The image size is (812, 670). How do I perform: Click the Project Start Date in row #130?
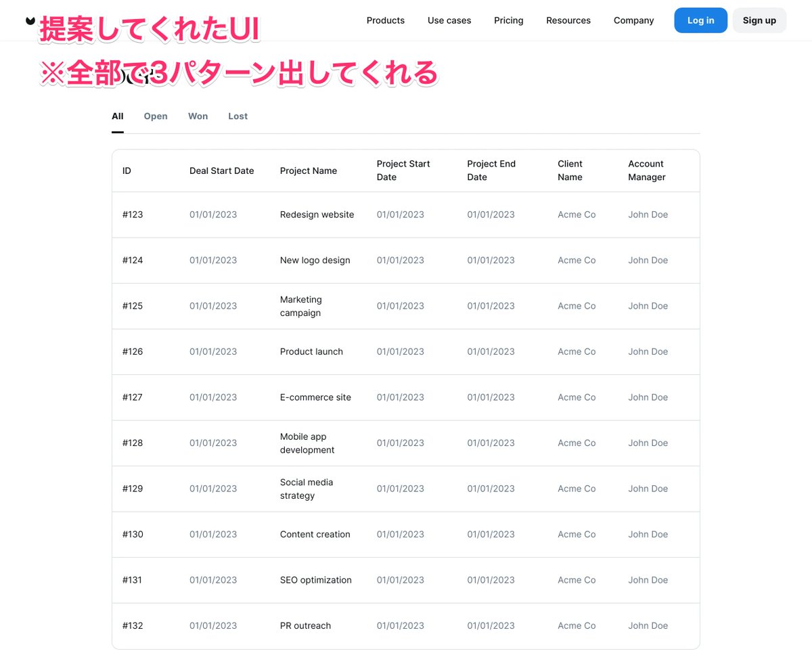(401, 535)
